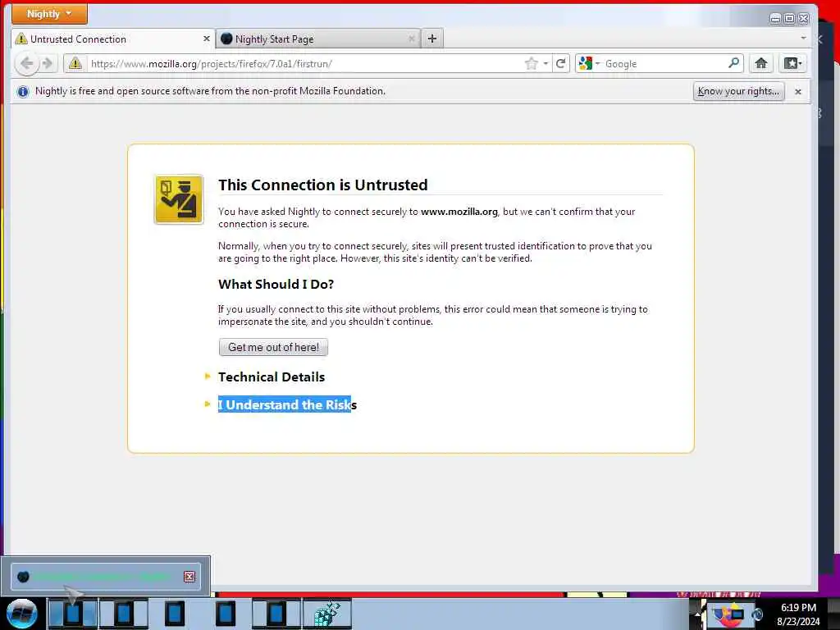This screenshot has width=840, height=630.
Task: Dismiss the Know your rights notification bar
Action: click(797, 92)
